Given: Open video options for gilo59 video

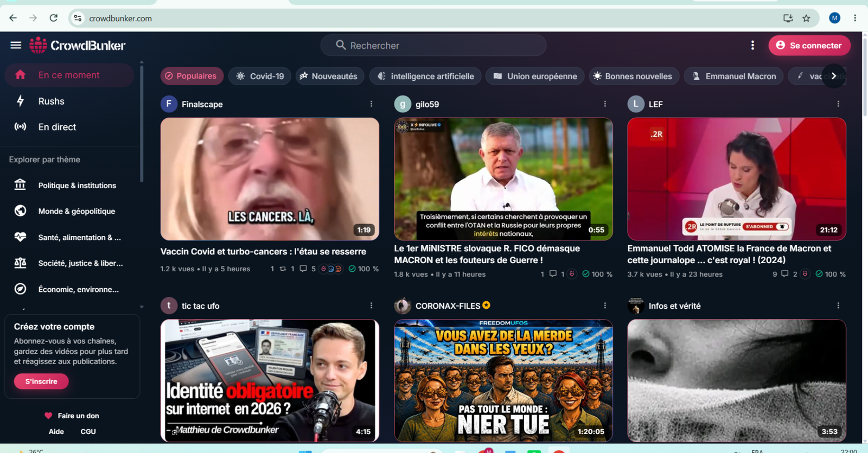Looking at the screenshot, I should coord(605,104).
